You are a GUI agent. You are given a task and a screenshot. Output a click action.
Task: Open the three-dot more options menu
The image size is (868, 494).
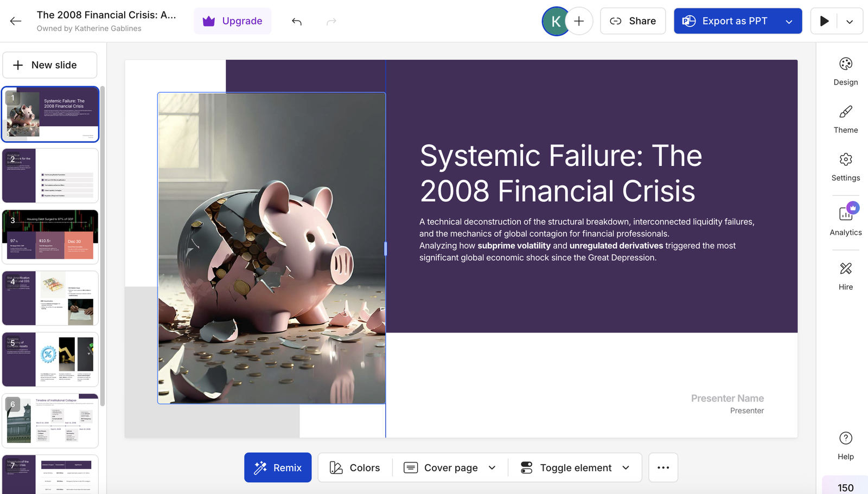click(663, 467)
